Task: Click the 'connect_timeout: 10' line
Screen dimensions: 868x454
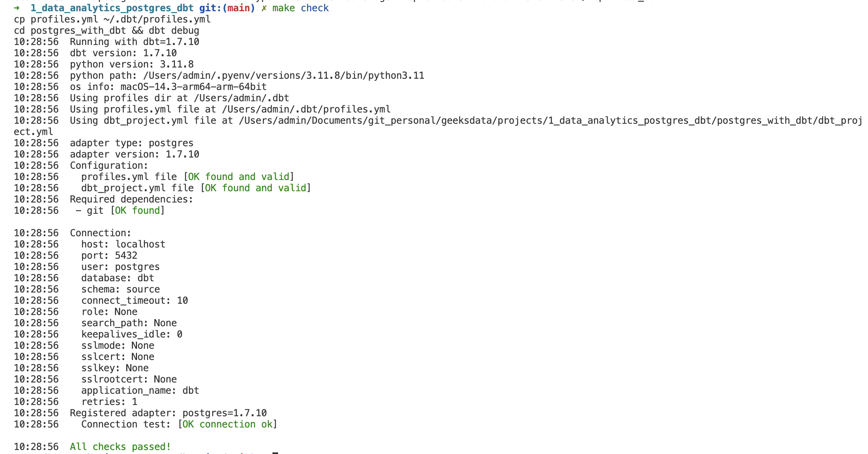Action: tap(135, 301)
